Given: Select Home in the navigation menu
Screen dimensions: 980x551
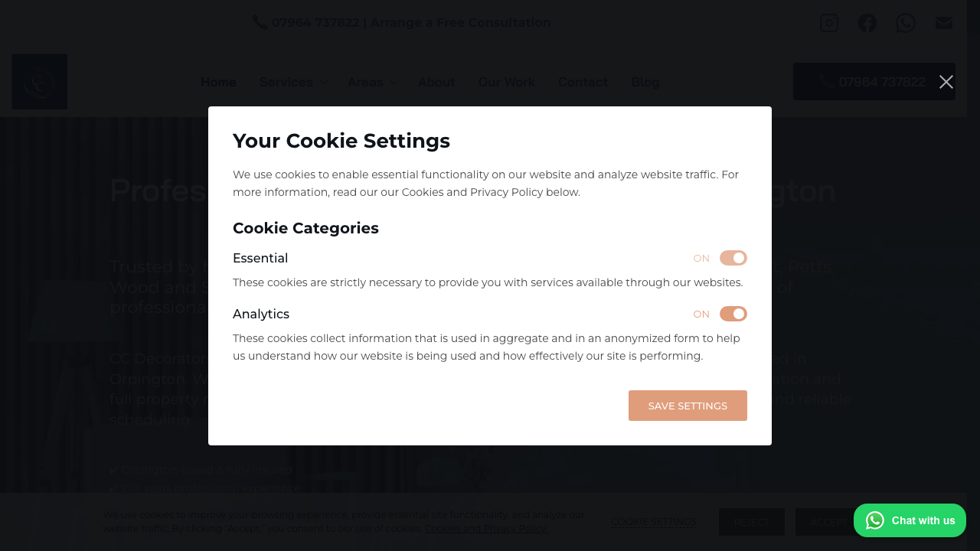Looking at the screenshot, I should pyautogui.click(x=218, y=82).
